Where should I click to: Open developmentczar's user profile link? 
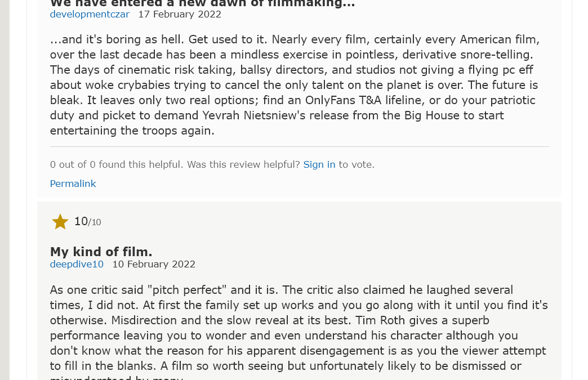90,14
